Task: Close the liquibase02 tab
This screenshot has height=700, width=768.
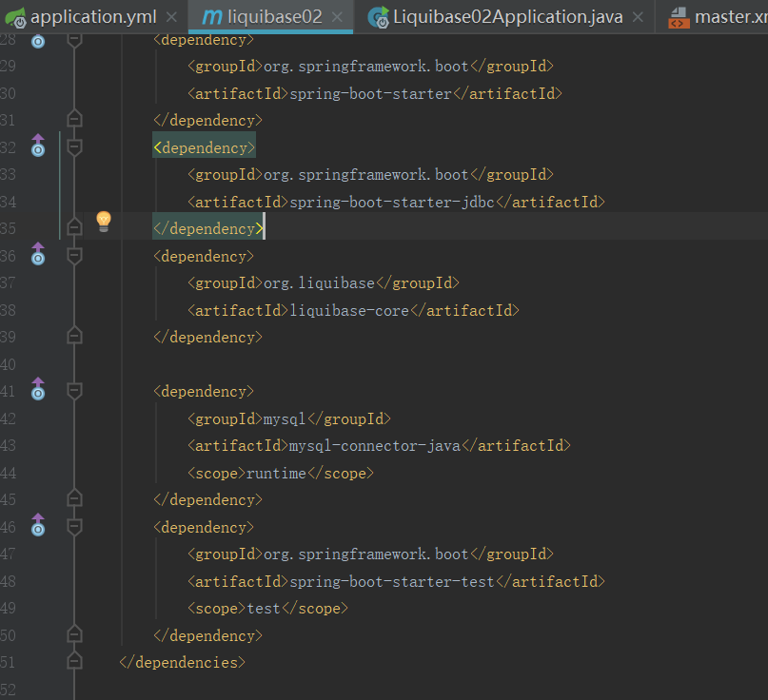Action: [337, 17]
